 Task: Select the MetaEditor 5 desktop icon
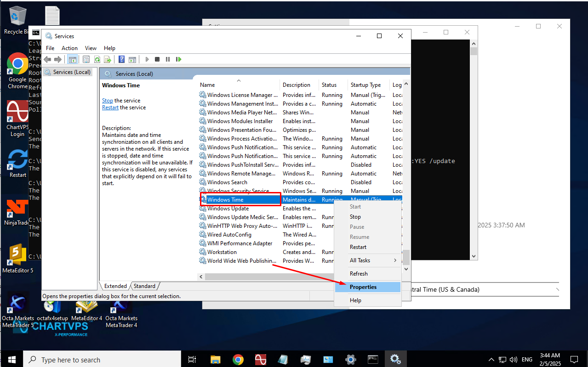click(x=17, y=258)
